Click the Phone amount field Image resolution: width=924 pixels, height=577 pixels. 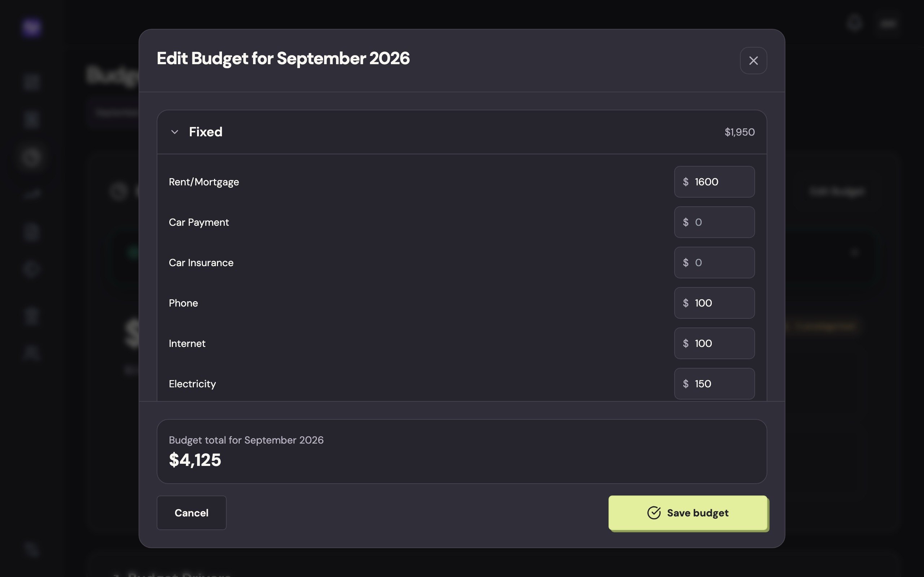714,303
